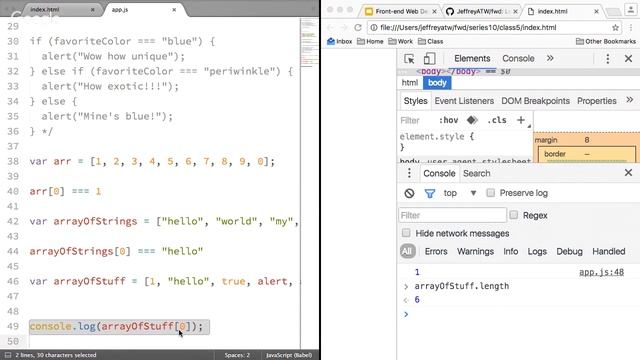This screenshot has width=640, height=360.
Task: Go forward in Chrome browser
Action: point(344,27)
